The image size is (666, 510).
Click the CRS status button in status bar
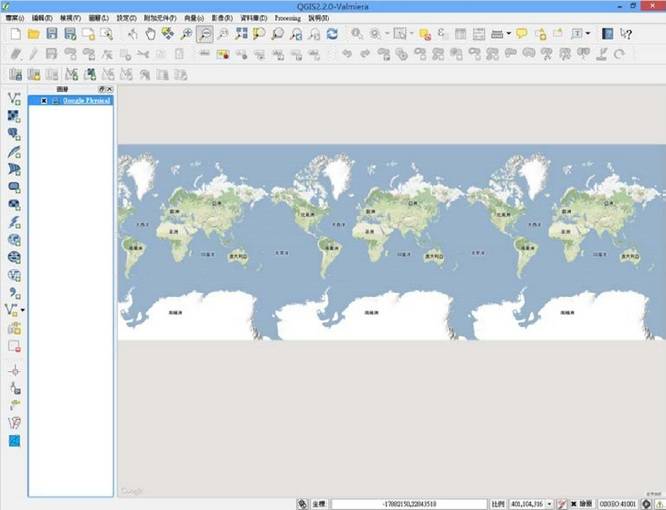tap(617, 504)
